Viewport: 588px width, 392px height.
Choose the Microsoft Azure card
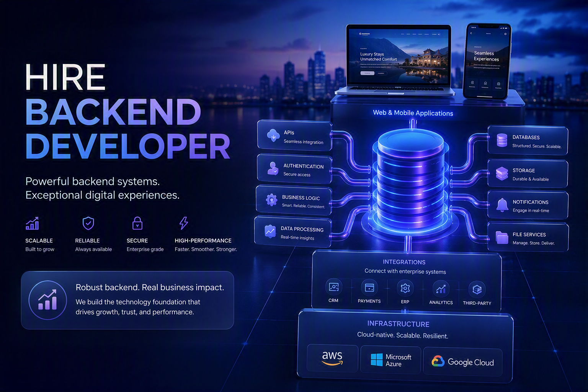pyautogui.click(x=390, y=360)
